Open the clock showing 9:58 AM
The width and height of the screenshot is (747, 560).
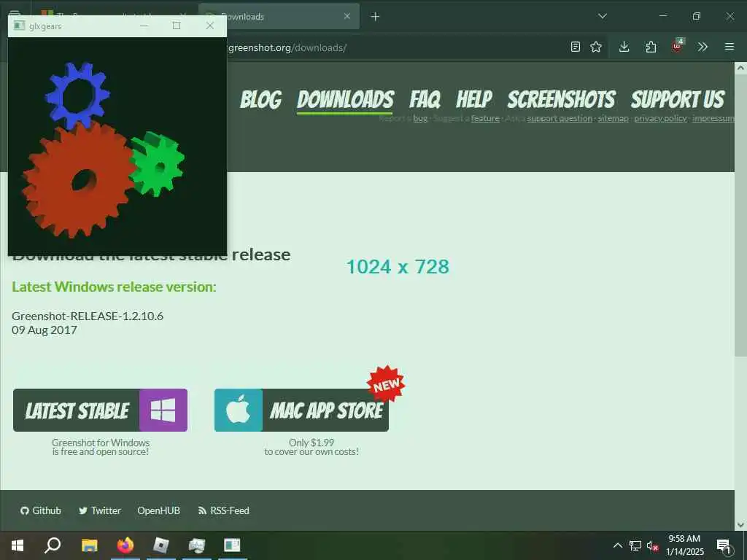pos(684,545)
